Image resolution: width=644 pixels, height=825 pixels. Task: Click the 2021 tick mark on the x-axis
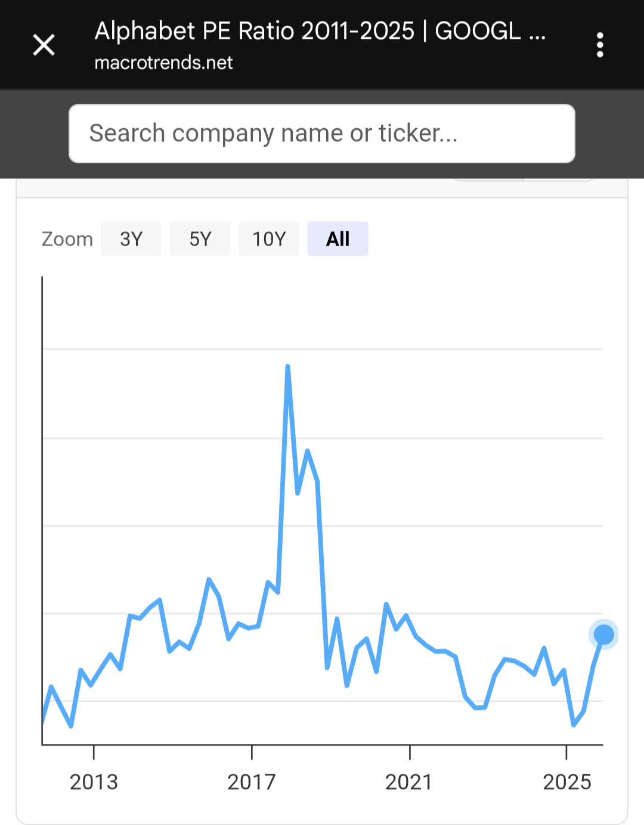(410, 752)
